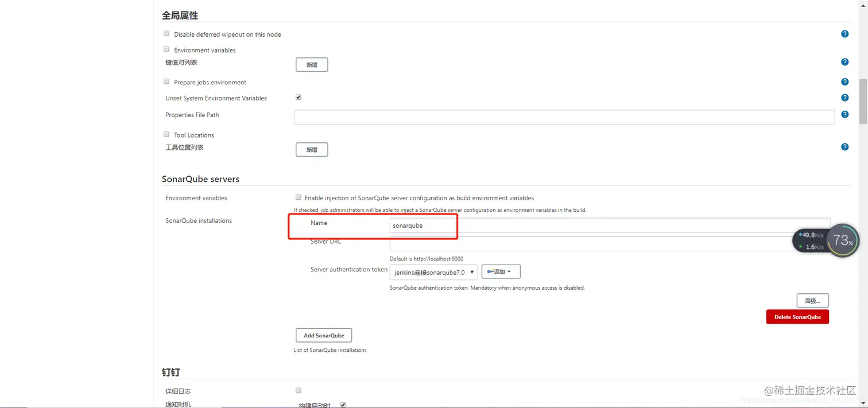The image size is (868, 408).
Task: Focus the Properties File Path field
Action: pos(564,117)
